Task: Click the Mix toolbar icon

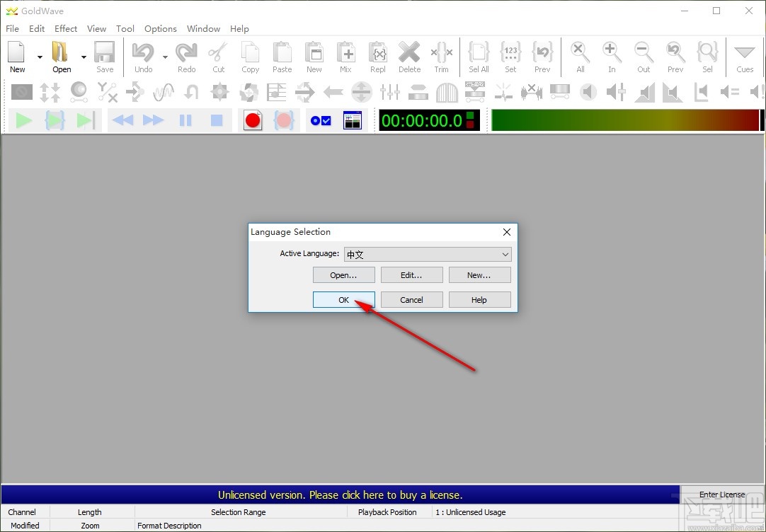Action: pos(346,52)
